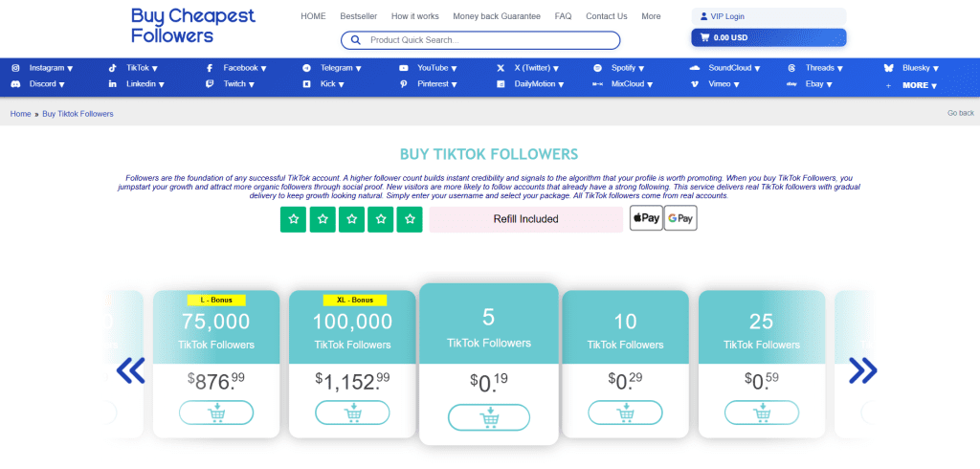Open the FAQ menu item

(563, 16)
